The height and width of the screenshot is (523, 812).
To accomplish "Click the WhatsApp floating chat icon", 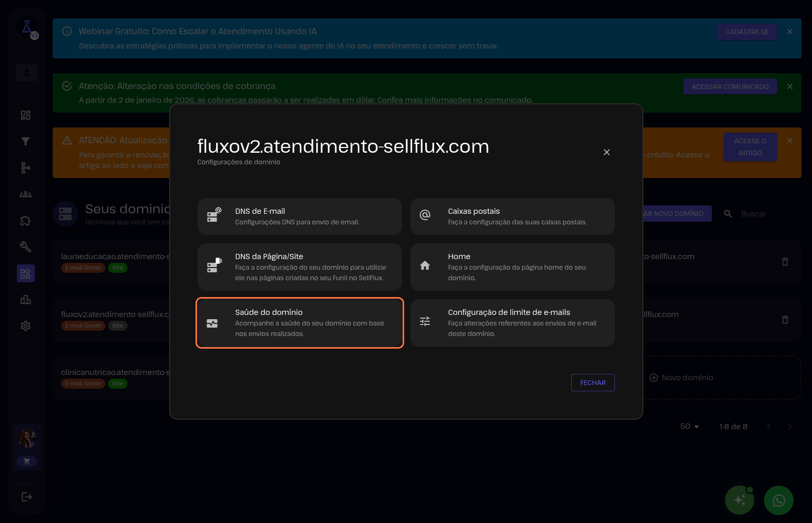I will 779,500.
